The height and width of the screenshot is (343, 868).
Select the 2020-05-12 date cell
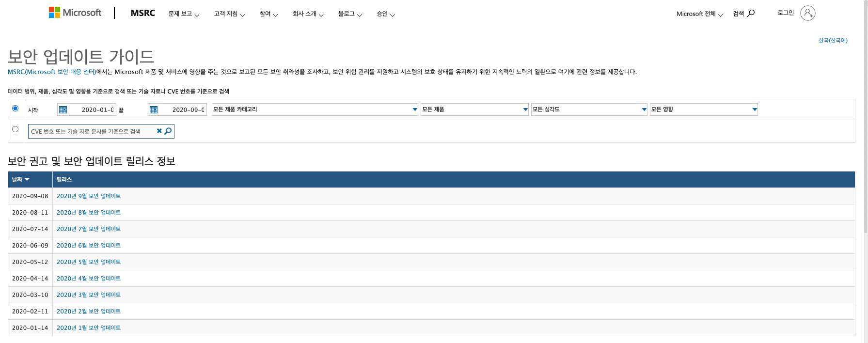click(x=30, y=262)
